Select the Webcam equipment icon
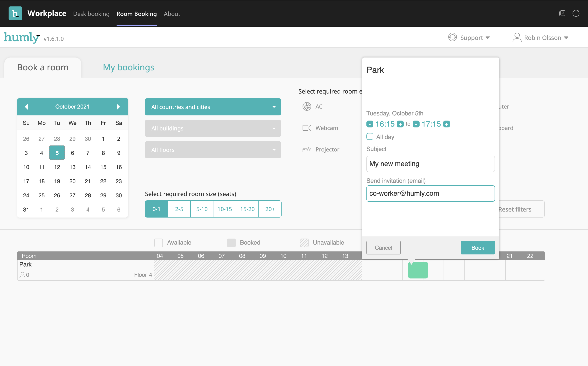This screenshot has height=366, width=588. click(307, 128)
